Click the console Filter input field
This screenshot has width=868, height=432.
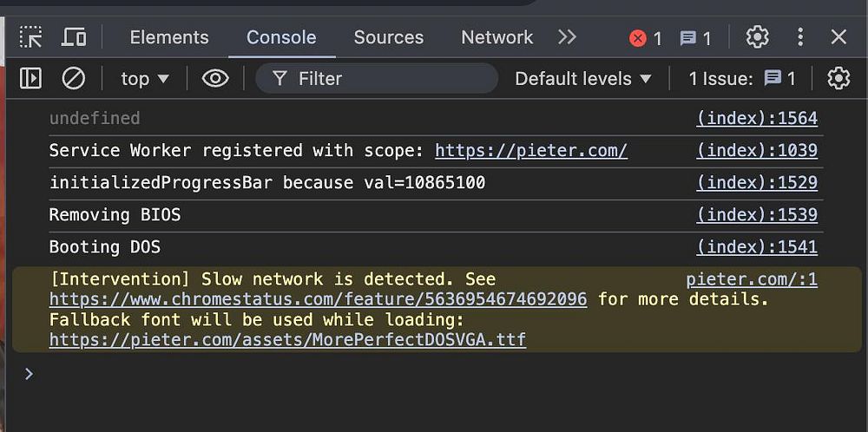tap(391, 79)
